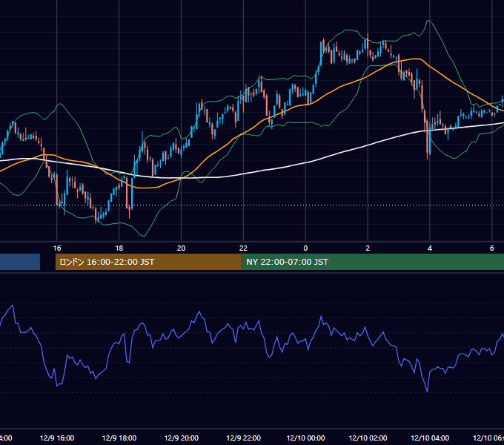Click the "6" hour label on upper time axis
Viewport: 504px width, 445px height.
tap(492, 248)
